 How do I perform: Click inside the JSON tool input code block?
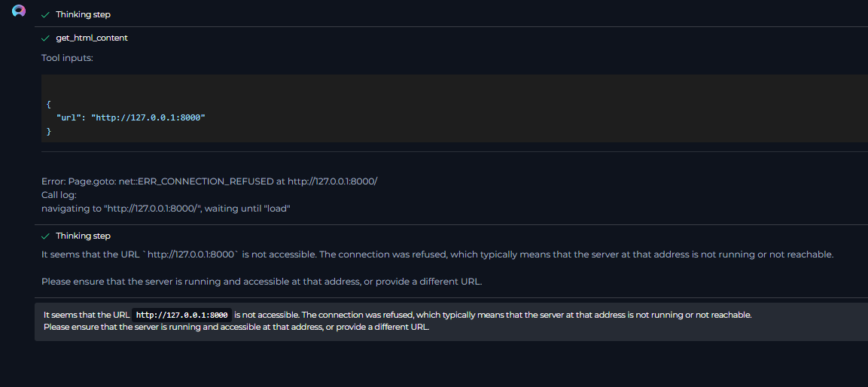[x=452, y=108]
